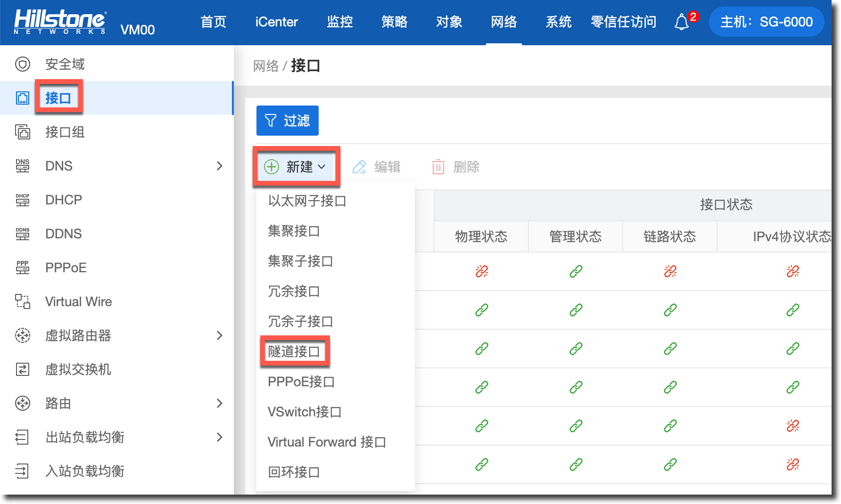Click the notification bell icon
Viewport: 841px width, 504px height.
click(682, 22)
